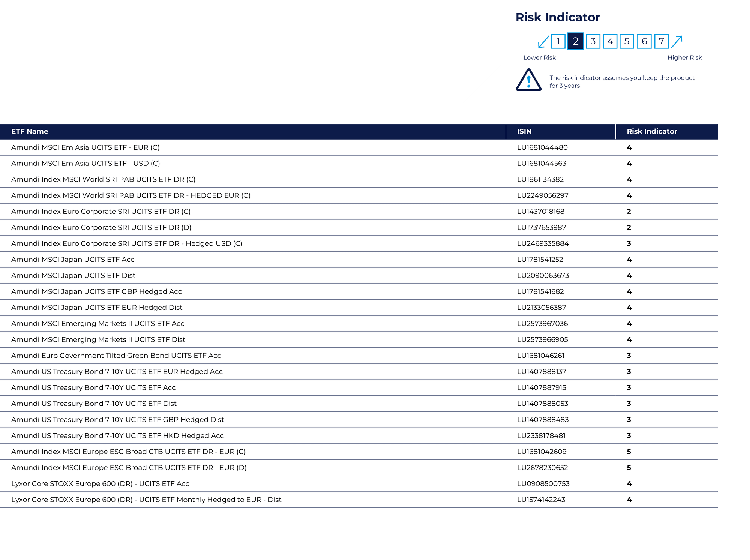Image resolution: width=750 pixels, height=560 pixels.
Task: Click ISIN LU1681042609
Action: tap(542, 452)
